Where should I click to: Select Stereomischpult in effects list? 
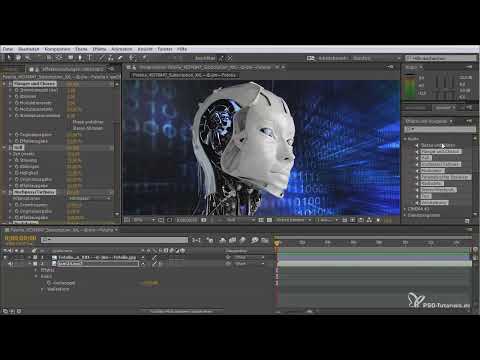(438, 190)
